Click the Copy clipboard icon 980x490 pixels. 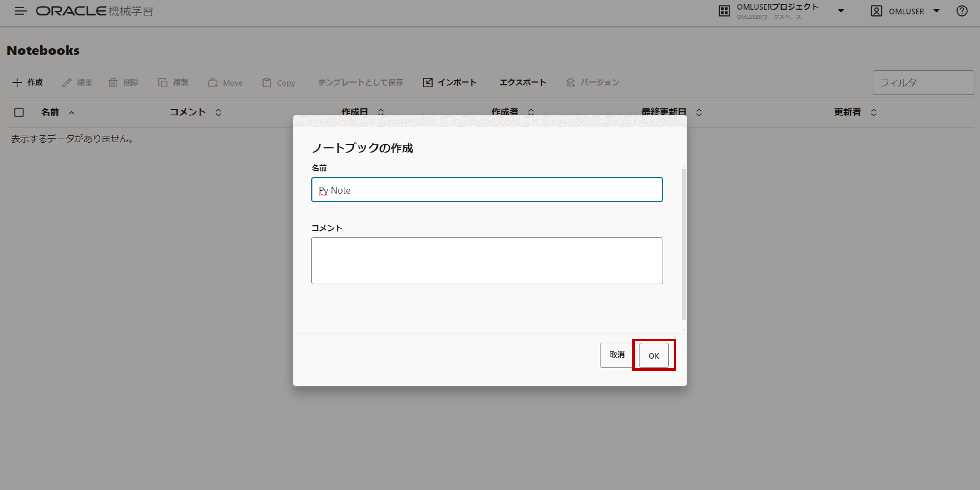[267, 82]
